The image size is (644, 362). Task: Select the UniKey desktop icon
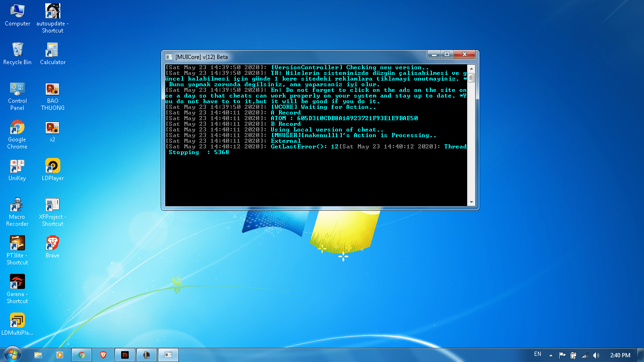[x=17, y=170]
